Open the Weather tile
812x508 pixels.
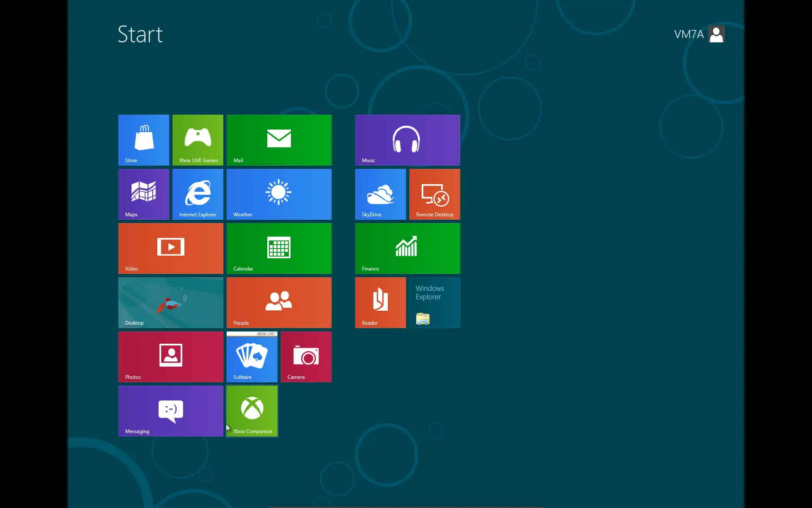279,194
